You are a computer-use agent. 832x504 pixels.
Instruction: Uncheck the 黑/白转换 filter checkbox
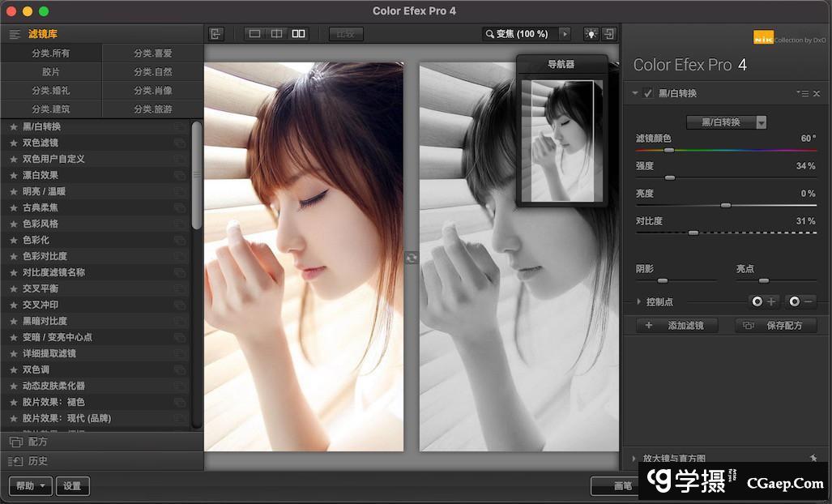[648, 93]
